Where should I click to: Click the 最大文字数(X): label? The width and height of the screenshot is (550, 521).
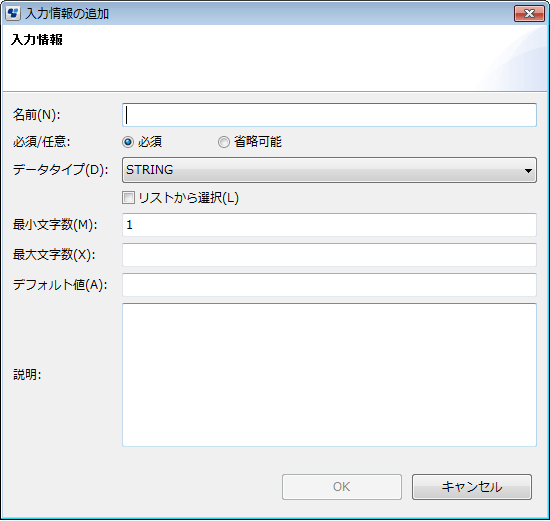54,255
